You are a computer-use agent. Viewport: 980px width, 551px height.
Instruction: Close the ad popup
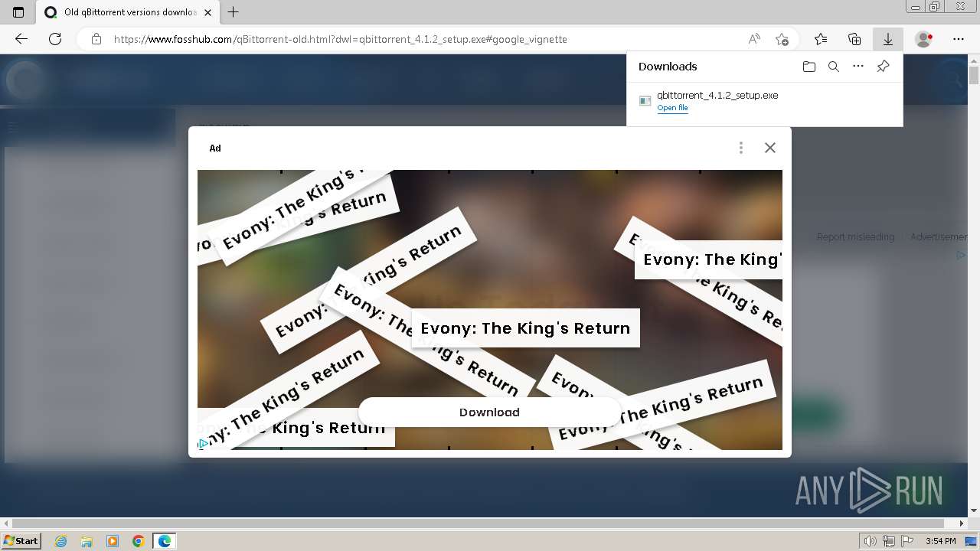[770, 148]
